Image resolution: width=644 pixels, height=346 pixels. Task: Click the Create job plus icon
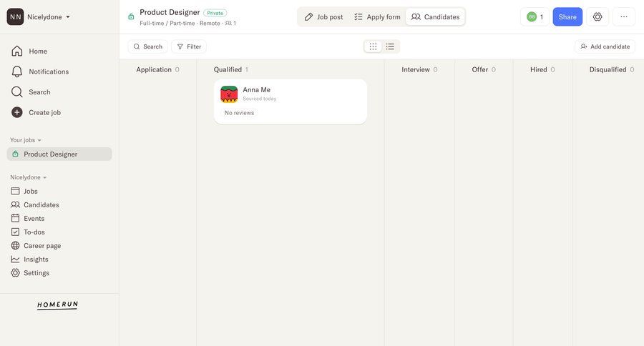pyautogui.click(x=17, y=112)
